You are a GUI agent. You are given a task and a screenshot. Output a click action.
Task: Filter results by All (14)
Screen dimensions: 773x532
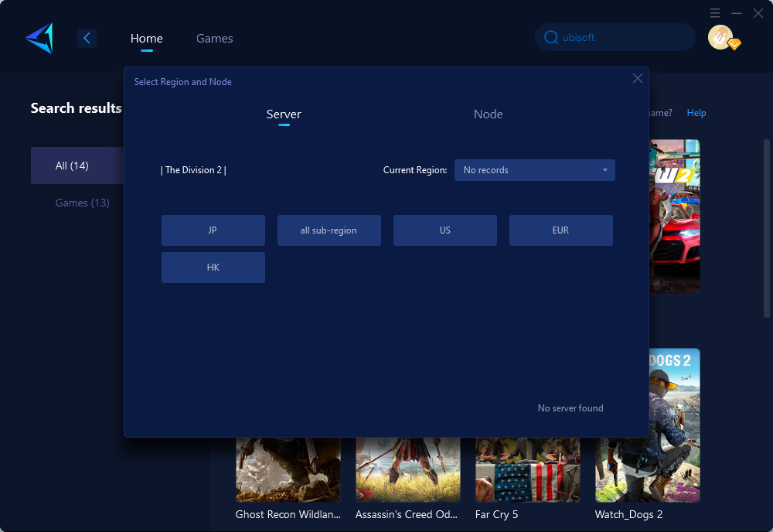coord(77,165)
